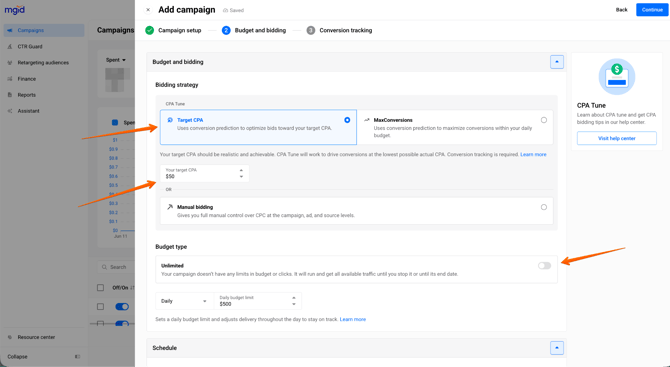Toggle the Unlimited budget switch
Viewport: 670px width, 367px height.
(x=544, y=266)
